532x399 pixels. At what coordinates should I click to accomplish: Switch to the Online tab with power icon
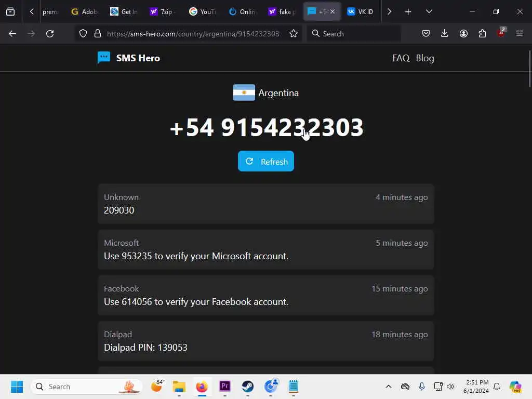[x=242, y=12]
